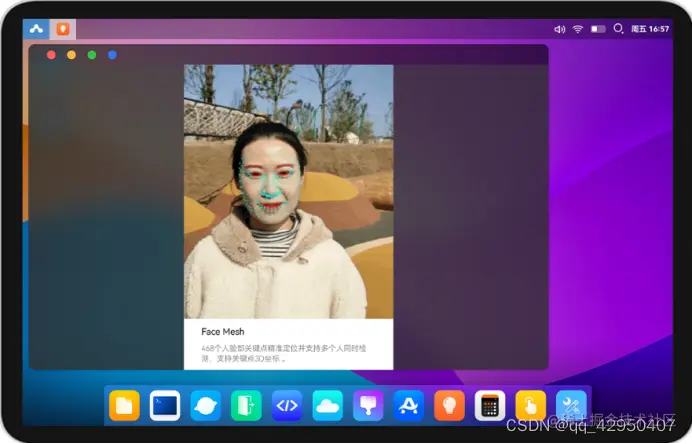Open the clock showing 周五 16:57
The width and height of the screenshot is (692, 444).
(x=650, y=29)
